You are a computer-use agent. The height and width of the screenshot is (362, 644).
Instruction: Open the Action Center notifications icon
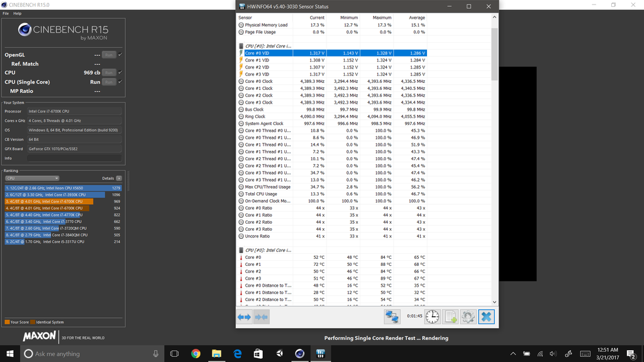[631, 354]
